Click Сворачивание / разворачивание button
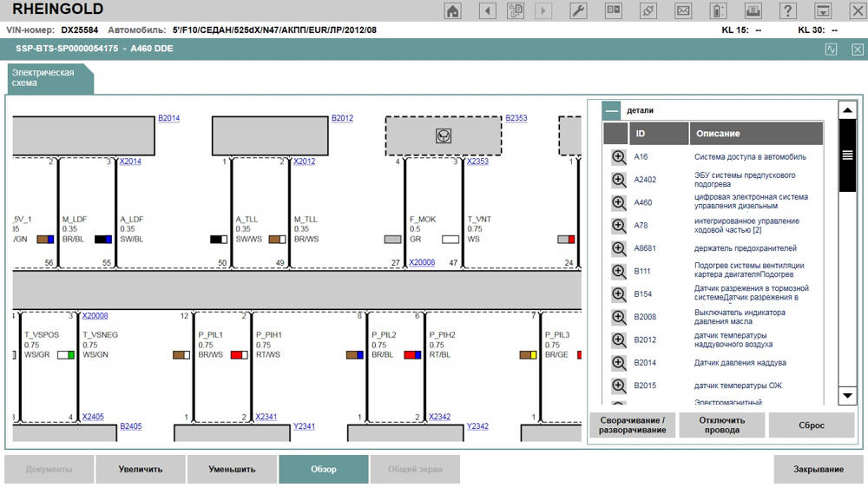Screen dimensions: 868x488 [631, 425]
